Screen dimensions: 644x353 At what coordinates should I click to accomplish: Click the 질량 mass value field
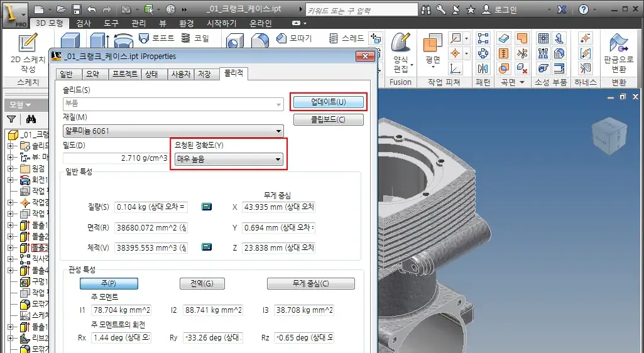coord(151,207)
